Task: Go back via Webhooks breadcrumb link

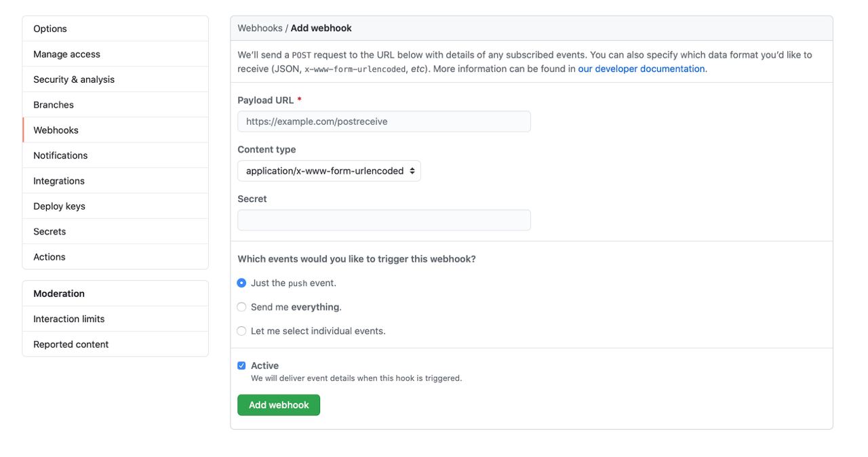Action: 260,28
